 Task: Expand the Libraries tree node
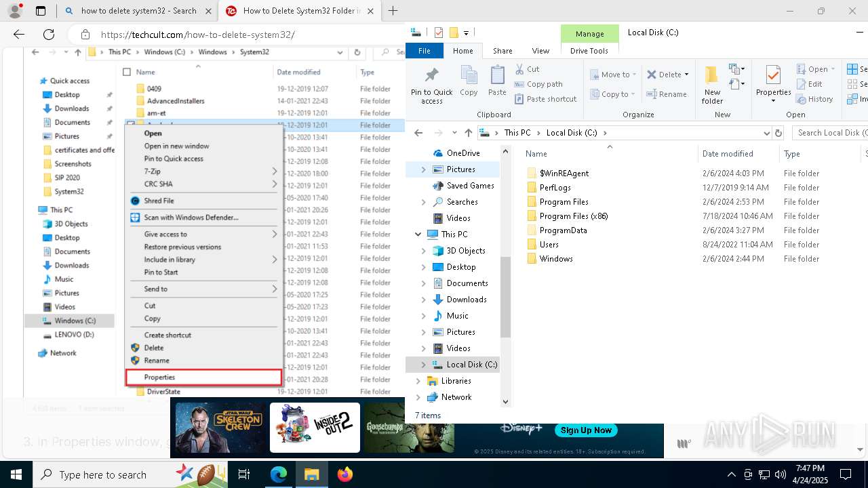click(418, 381)
